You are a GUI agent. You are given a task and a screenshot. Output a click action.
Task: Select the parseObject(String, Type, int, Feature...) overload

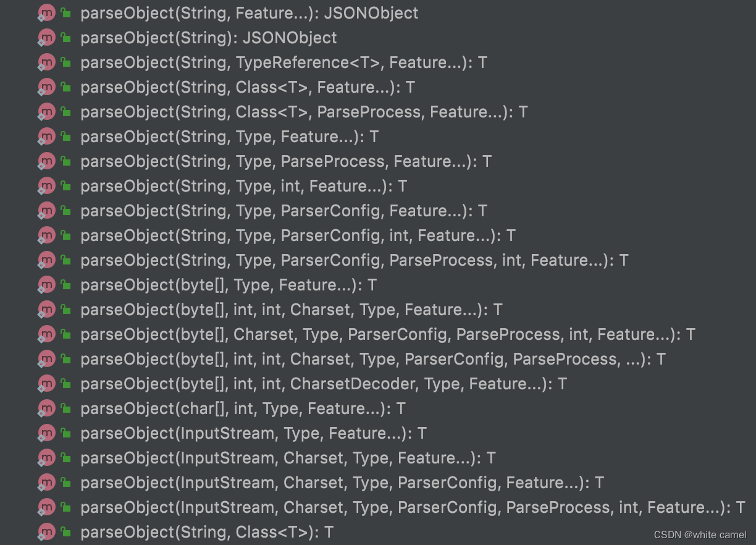[241, 185]
